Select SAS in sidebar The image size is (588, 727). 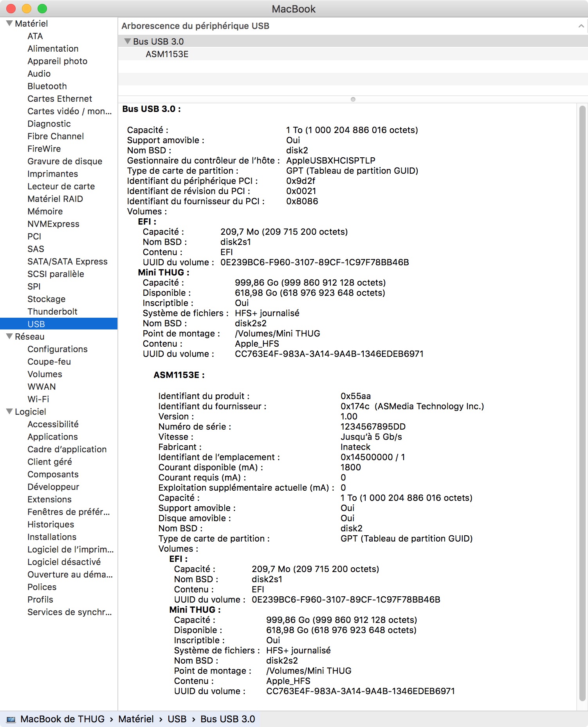(x=36, y=249)
